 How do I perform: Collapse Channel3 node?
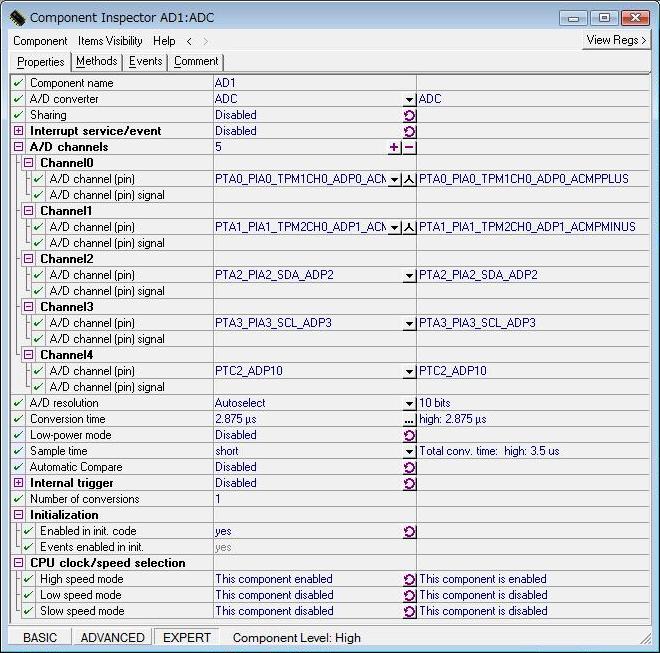click(x=29, y=307)
